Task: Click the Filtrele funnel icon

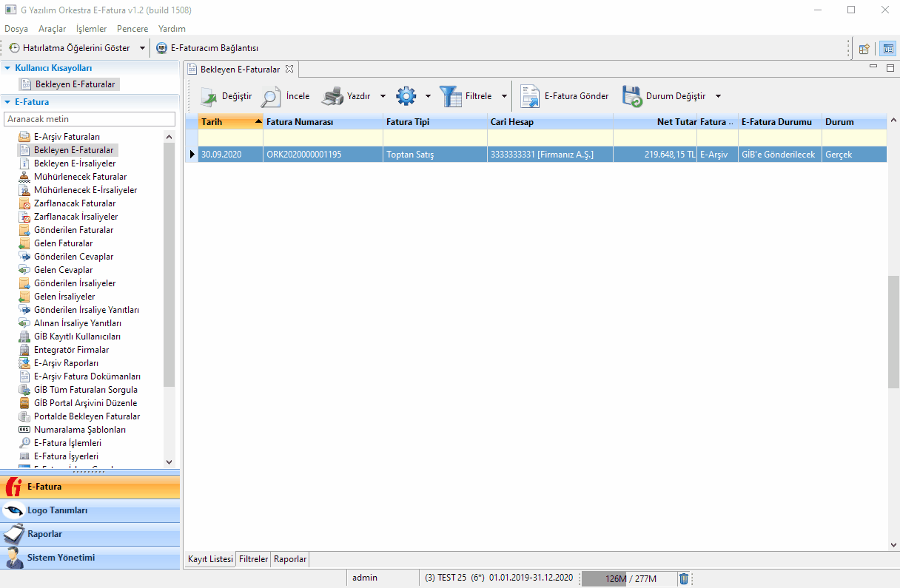Action: [x=451, y=96]
